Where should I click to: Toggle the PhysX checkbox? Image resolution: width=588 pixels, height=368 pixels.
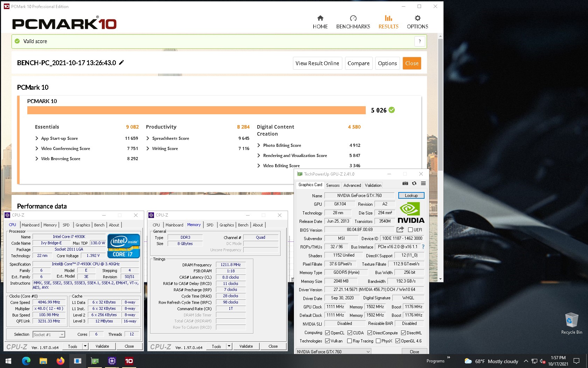pos(378,341)
